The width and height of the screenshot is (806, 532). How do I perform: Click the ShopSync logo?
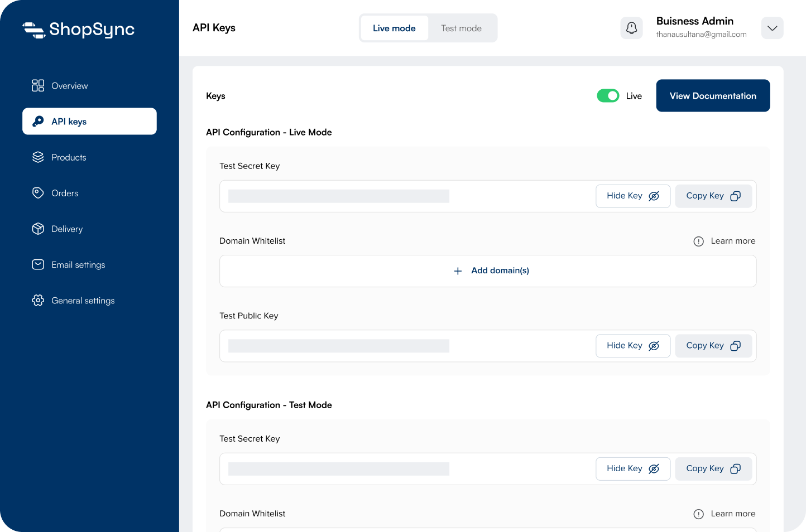[79, 30]
